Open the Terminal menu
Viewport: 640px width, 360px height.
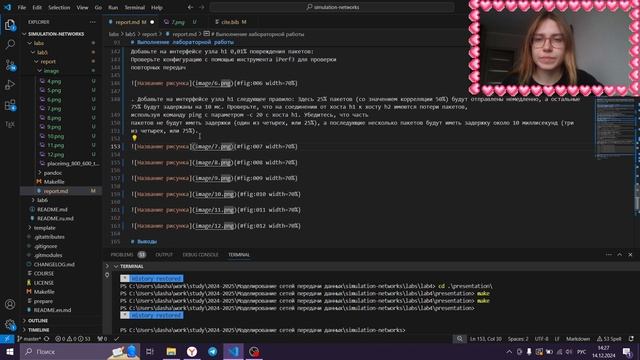[134, 7]
